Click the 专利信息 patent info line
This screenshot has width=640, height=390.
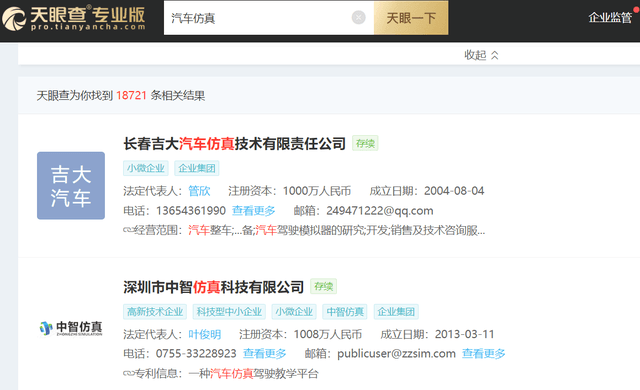tap(221, 373)
